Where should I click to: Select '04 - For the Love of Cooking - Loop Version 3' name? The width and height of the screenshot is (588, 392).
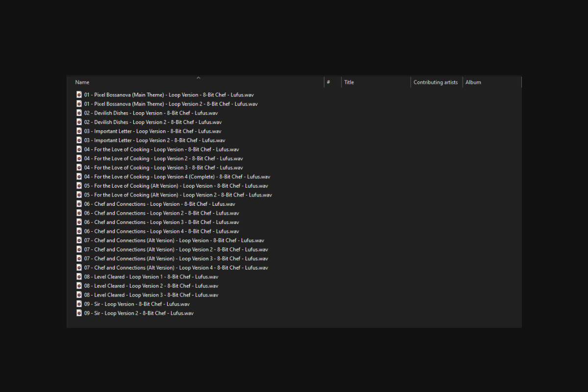click(x=163, y=167)
